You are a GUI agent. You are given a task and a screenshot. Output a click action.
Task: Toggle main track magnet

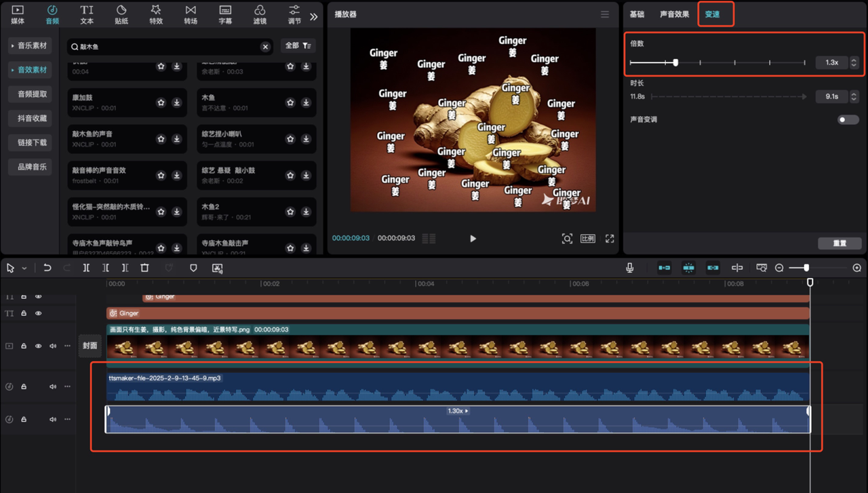(665, 268)
